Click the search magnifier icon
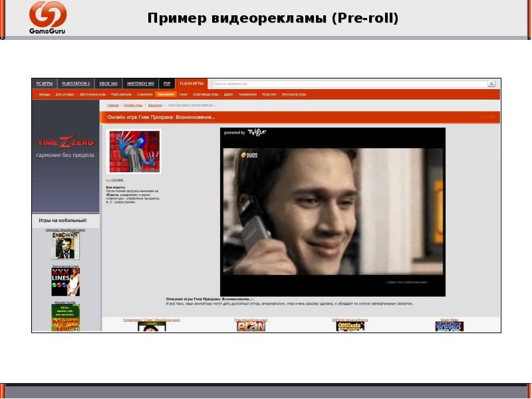This screenshot has height=399, width=532. 491,84
